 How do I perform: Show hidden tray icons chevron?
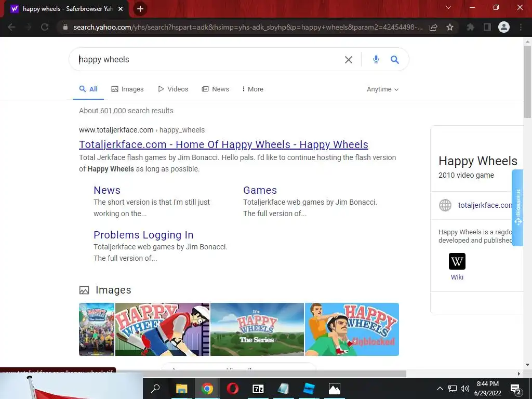coord(440,389)
